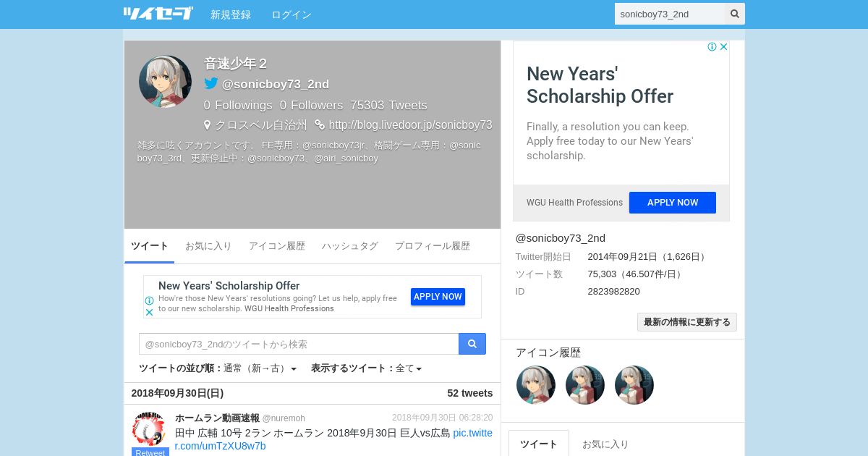Click the header search magnifier icon

(735, 14)
